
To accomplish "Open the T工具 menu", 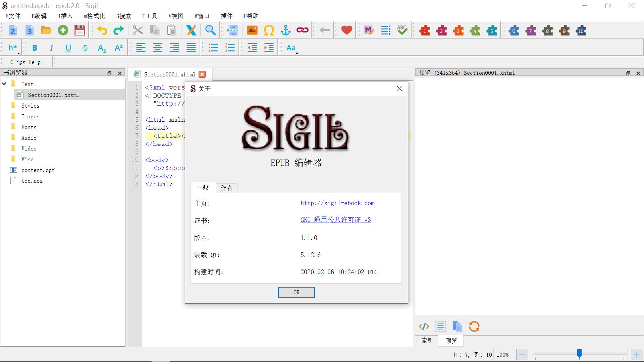I will pyautogui.click(x=149, y=16).
